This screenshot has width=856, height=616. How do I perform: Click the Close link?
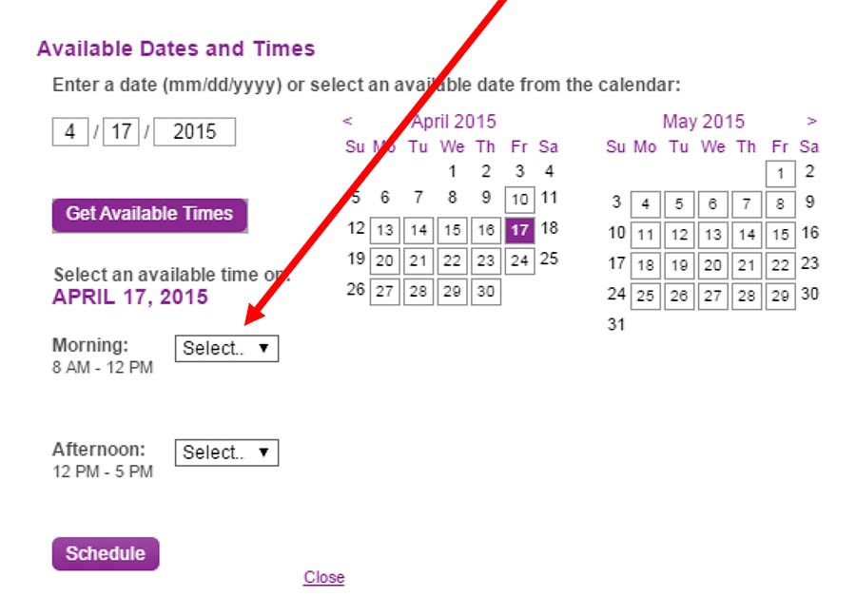pyautogui.click(x=323, y=578)
